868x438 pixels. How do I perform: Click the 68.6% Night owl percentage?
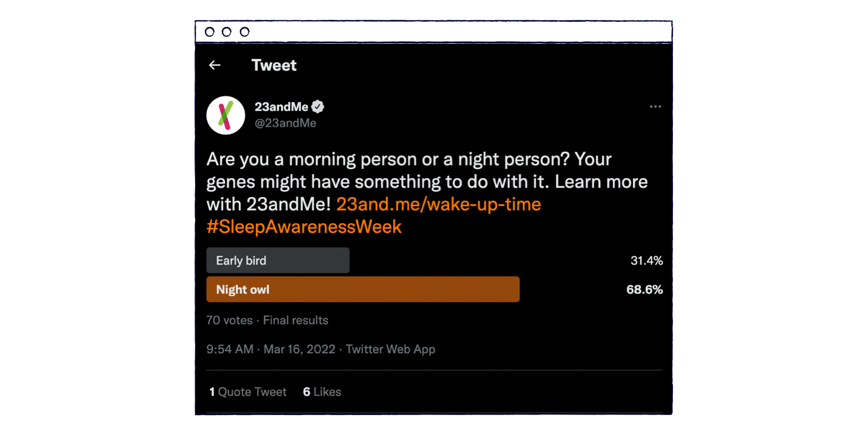click(x=644, y=290)
